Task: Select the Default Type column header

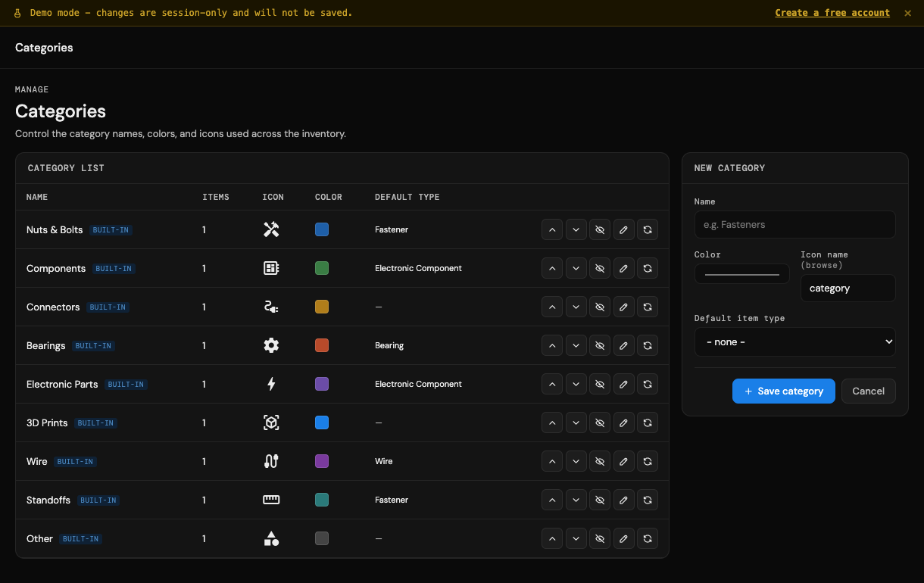Action: coord(407,197)
